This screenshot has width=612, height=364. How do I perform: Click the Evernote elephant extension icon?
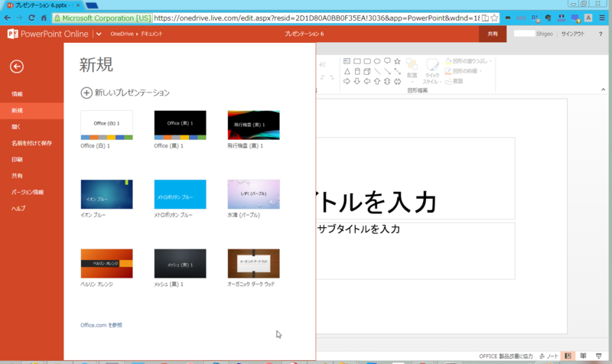coord(548,18)
